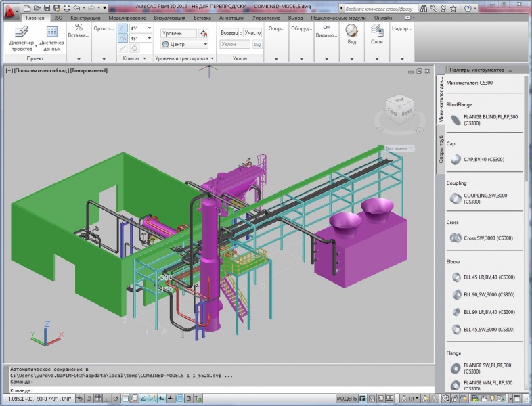
Task: Open annotation scale 1:1 dropdown
Action: pyautogui.click(x=414, y=399)
